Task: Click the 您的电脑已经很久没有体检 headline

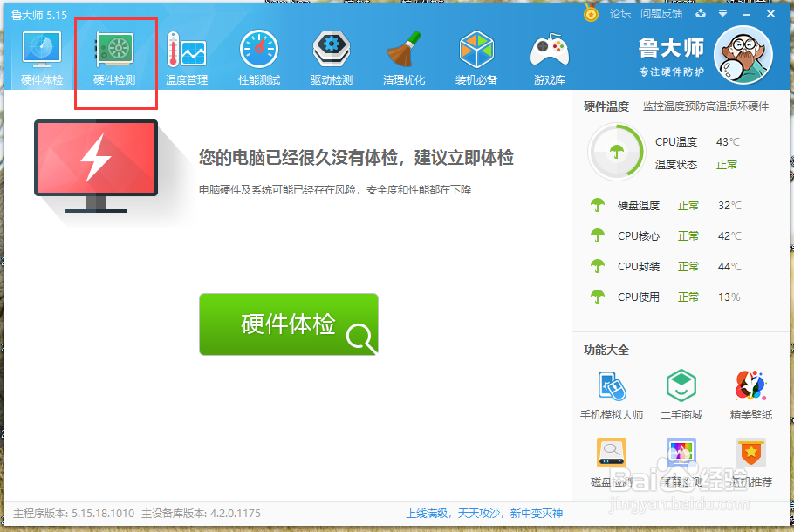Action: [356, 158]
